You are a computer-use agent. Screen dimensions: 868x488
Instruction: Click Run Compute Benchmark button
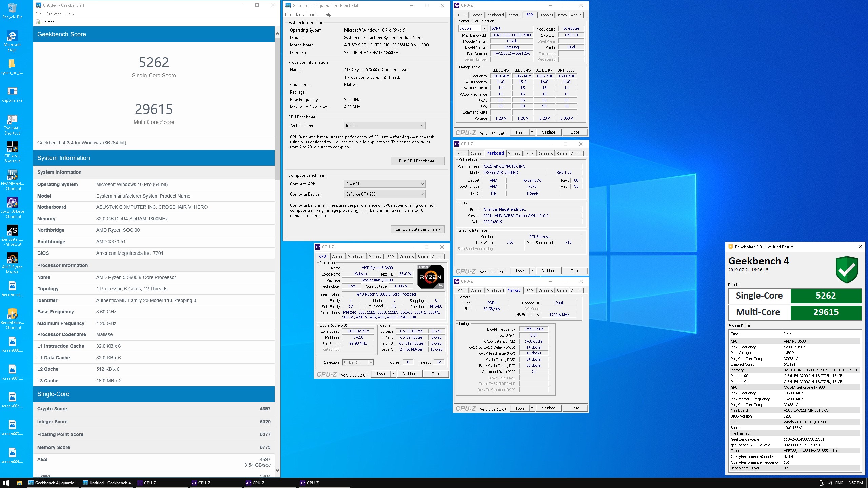pos(417,229)
